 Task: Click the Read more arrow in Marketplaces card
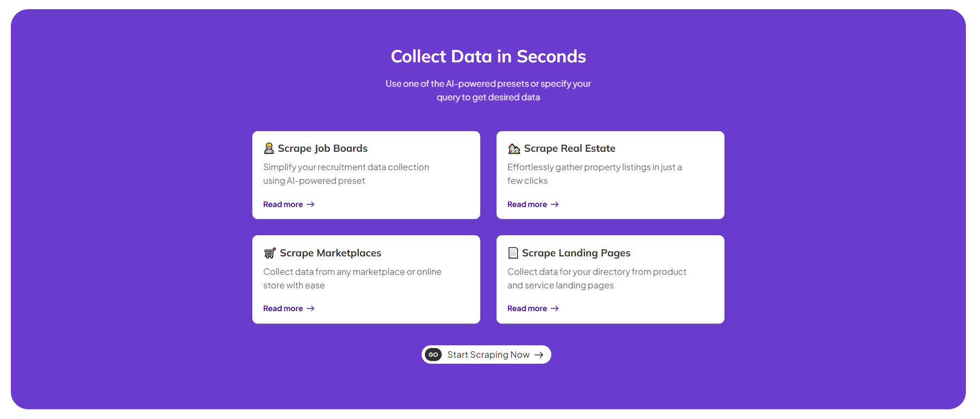[x=310, y=308]
